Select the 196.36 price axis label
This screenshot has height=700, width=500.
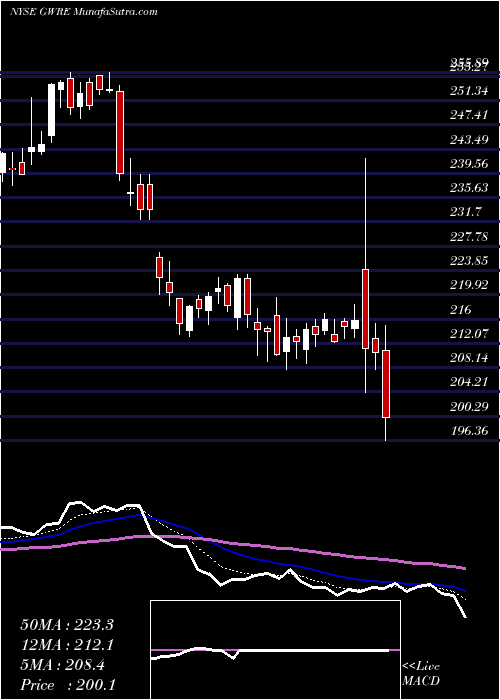[x=469, y=430]
